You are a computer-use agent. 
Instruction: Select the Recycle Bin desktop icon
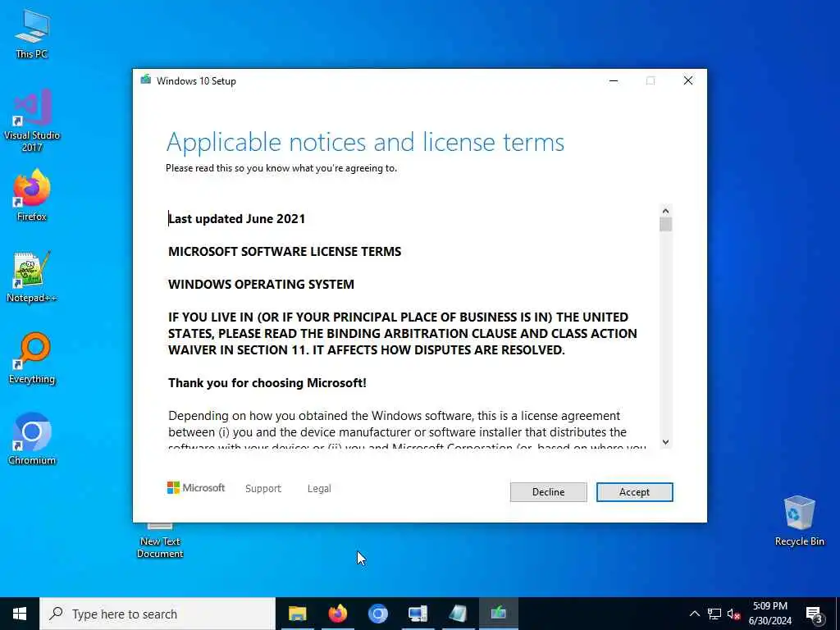pos(799,521)
